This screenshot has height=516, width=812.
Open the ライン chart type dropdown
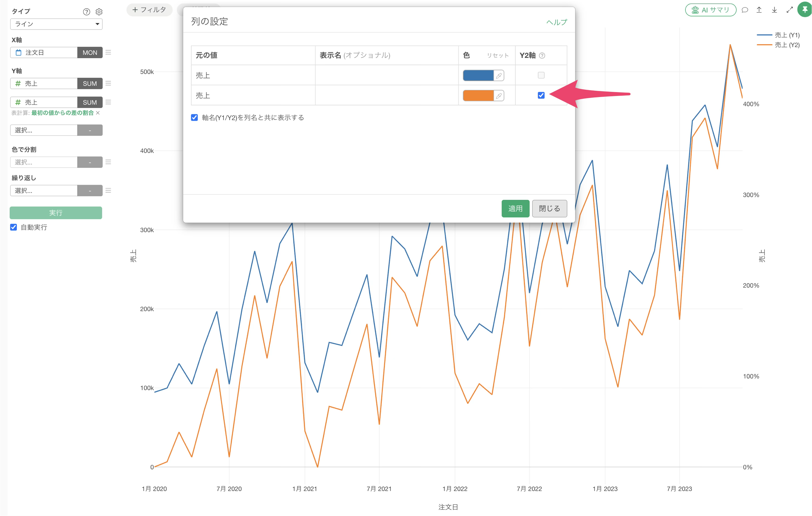coord(56,24)
